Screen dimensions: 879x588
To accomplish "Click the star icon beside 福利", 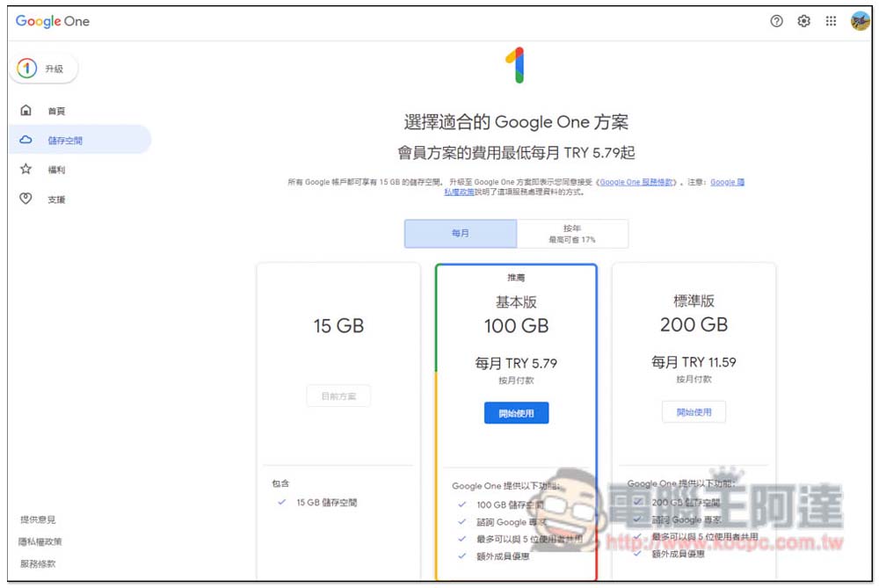I will point(25,169).
